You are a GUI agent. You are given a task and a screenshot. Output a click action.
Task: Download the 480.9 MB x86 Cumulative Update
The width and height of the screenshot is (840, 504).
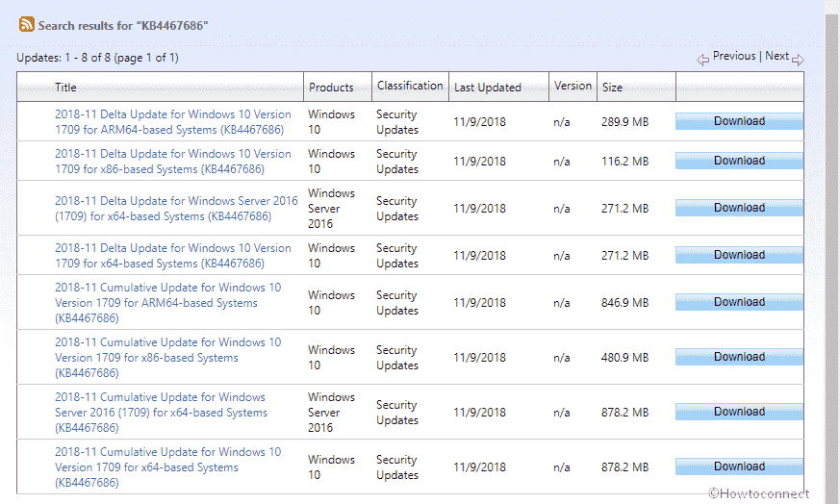click(739, 357)
